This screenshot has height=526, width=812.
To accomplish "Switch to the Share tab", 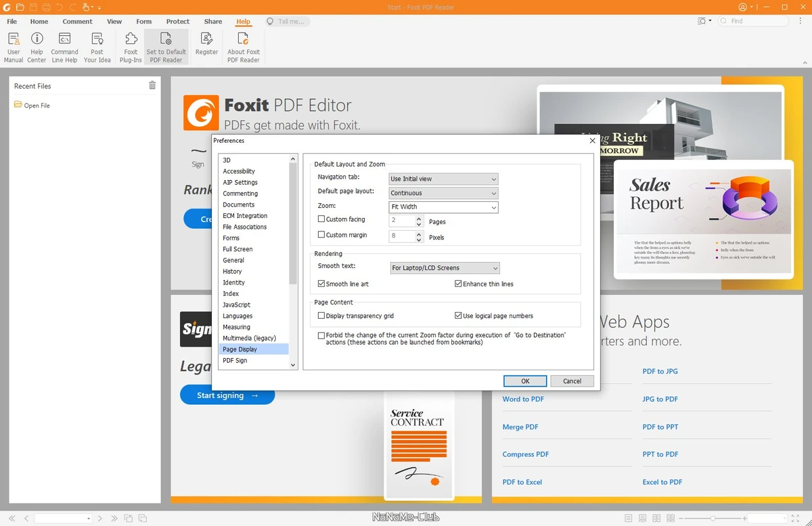I will 213,22.
